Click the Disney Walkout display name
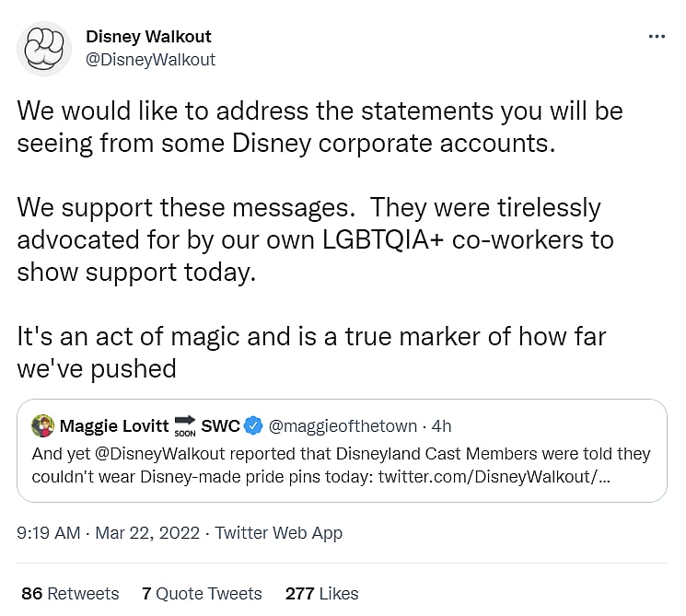686x616 pixels. tap(148, 37)
